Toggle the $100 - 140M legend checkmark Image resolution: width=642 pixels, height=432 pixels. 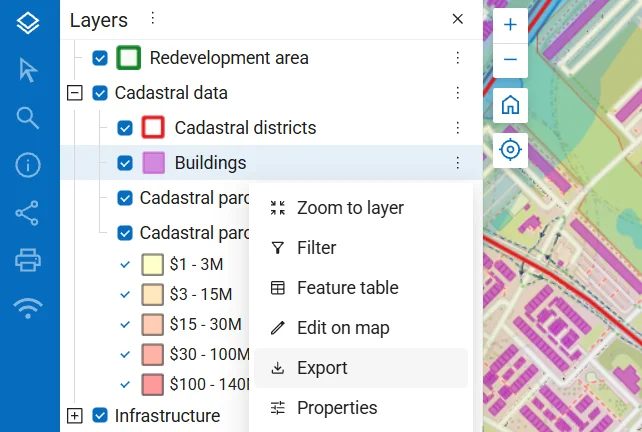tap(125, 385)
